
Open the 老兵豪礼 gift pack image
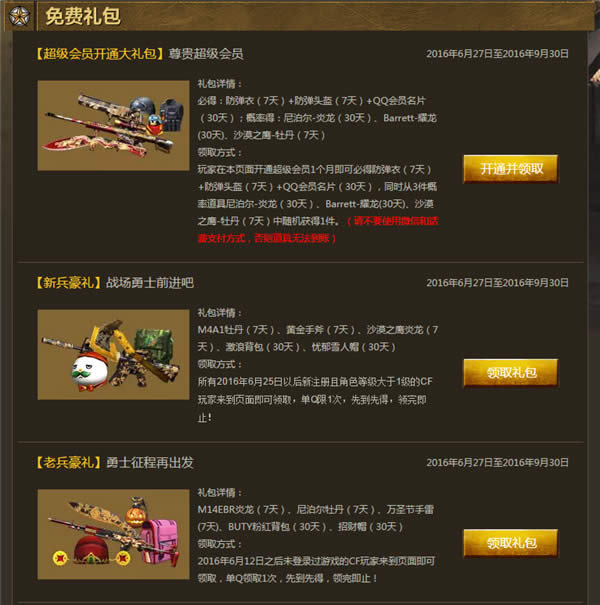(113, 534)
